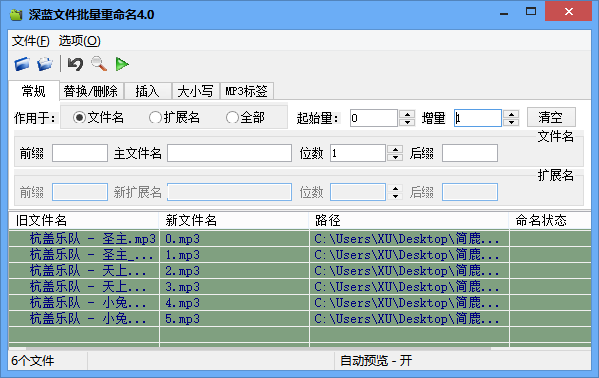Click the magnifying glass preview icon

[x=99, y=64]
